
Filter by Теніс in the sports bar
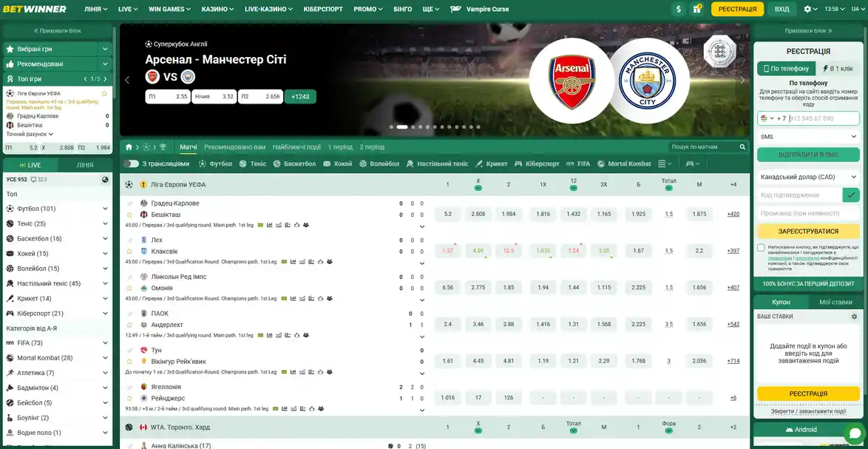pos(252,164)
